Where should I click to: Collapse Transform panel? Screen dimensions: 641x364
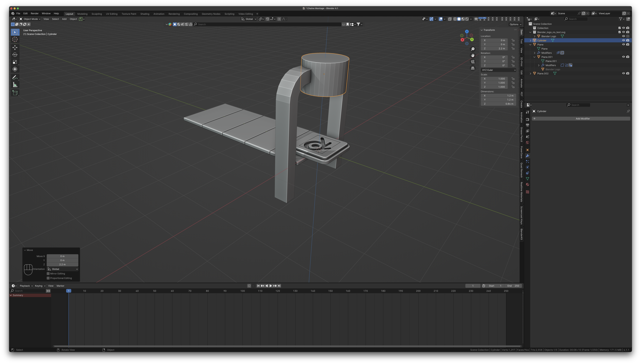[482, 30]
